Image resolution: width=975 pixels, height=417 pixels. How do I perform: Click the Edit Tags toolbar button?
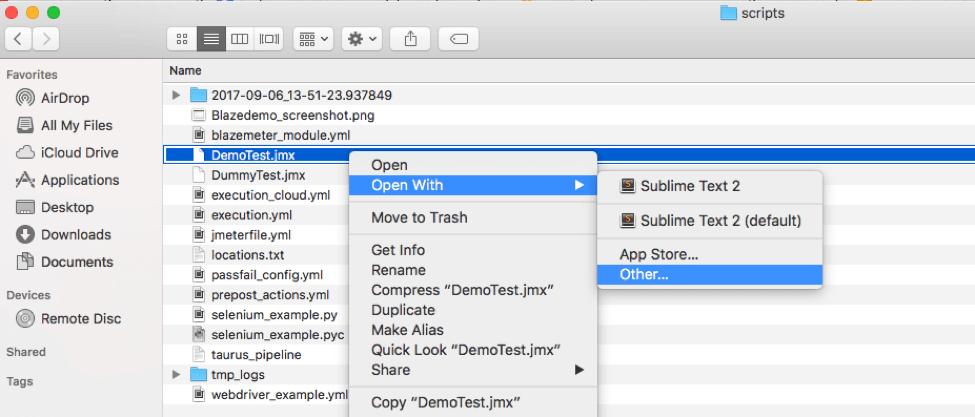(x=458, y=39)
